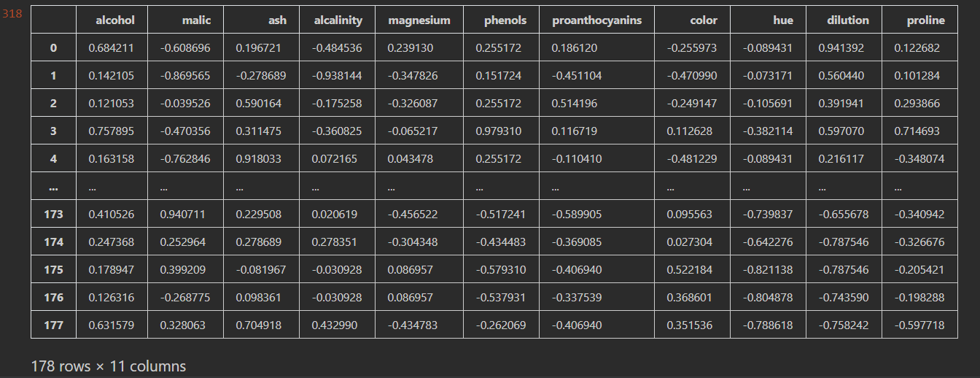The height and width of the screenshot is (378, 980).
Task: Click alcohol value 0.684211
Action: [x=111, y=48]
